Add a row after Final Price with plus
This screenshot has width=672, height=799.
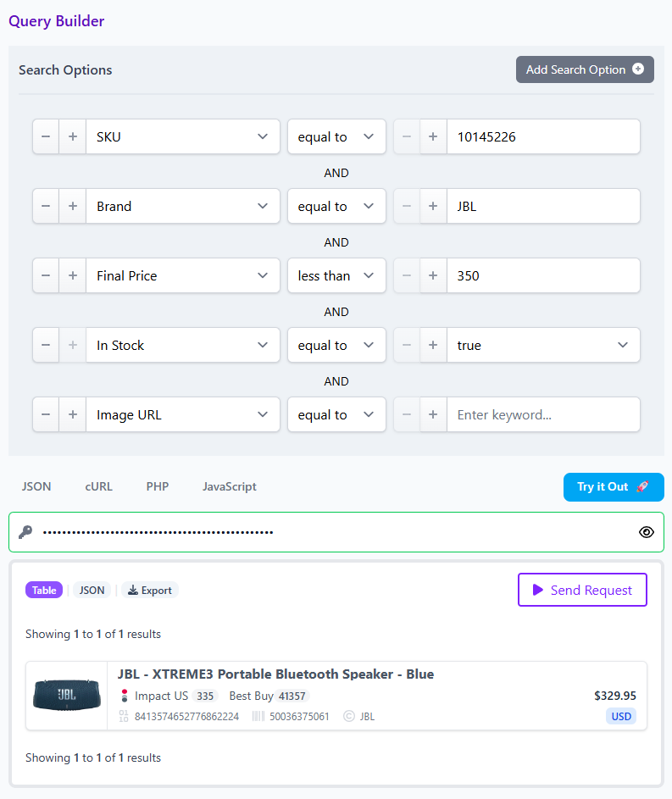pyautogui.click(x=73, y=275)
